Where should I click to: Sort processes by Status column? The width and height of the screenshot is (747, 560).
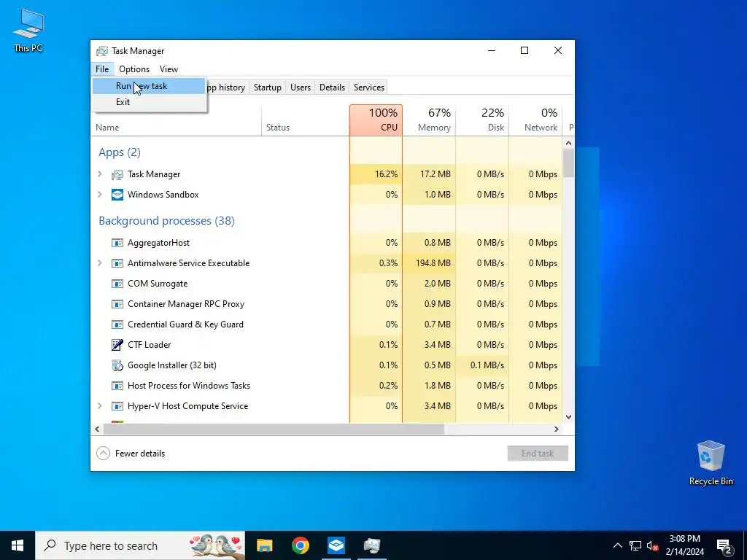pyautogui.click(x=306, y=120)
